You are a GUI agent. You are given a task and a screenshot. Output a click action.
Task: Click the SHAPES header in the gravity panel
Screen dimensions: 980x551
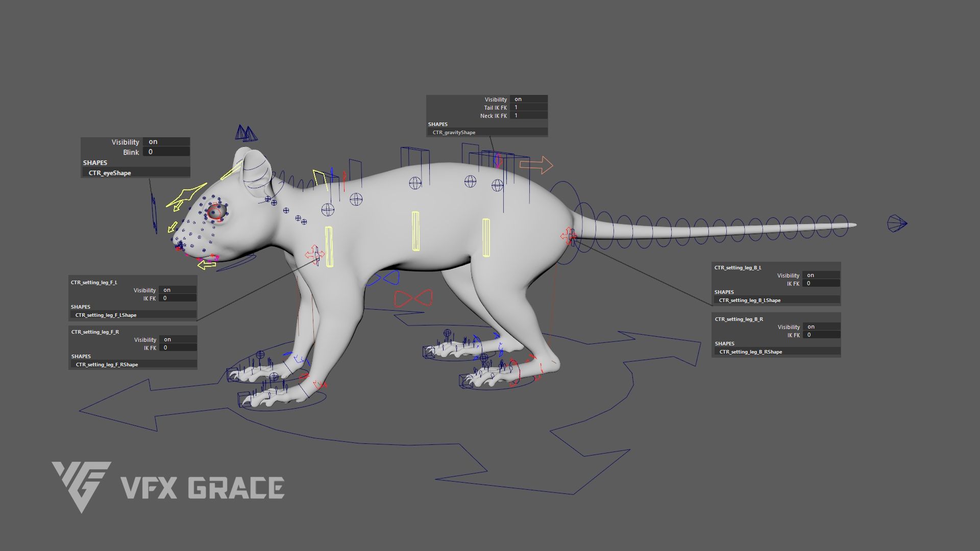coord(437,124)
